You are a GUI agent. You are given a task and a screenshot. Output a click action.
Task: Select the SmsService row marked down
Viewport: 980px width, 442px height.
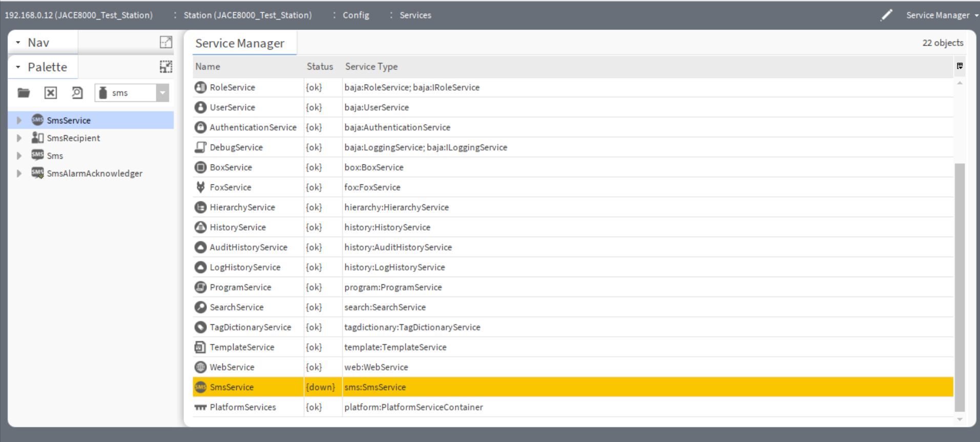pyautogui.click(x=232, y=387)
